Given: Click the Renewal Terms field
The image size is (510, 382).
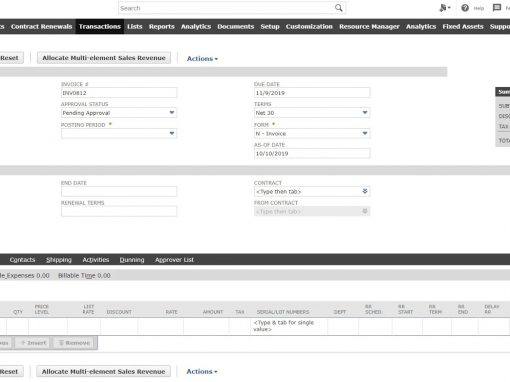Looking at the screenshot, I should [x=119, y=211].
